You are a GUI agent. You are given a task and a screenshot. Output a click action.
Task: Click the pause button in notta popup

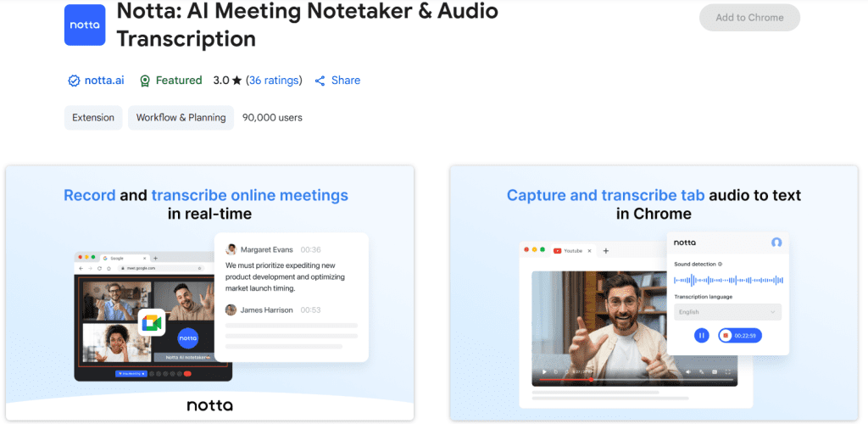click(x=701, y=336)
